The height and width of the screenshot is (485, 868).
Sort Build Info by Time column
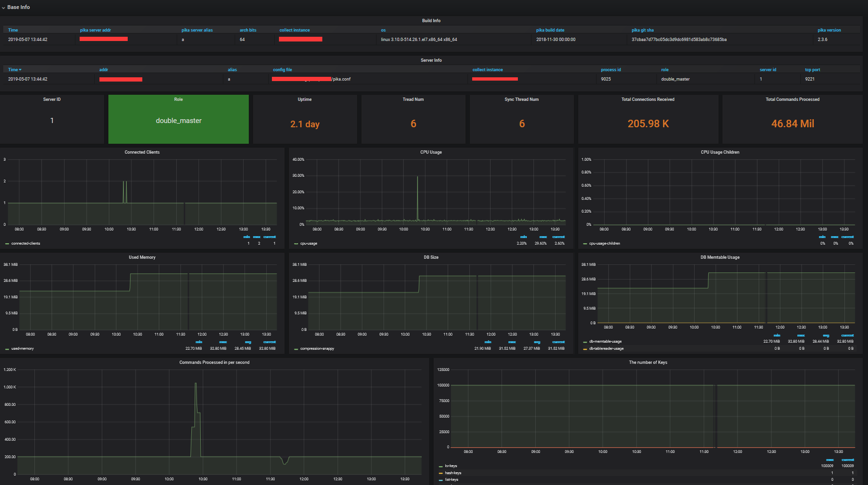(x=13, y=30)
